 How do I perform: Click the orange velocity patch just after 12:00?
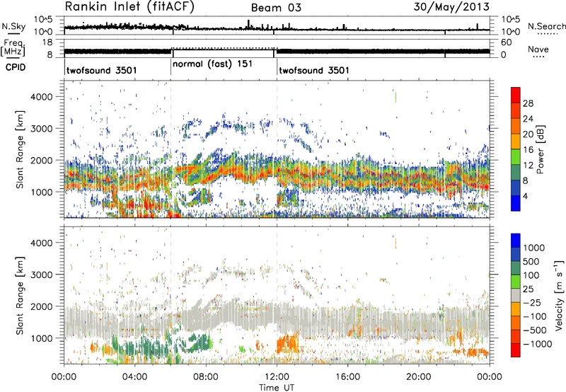[287, 344]
